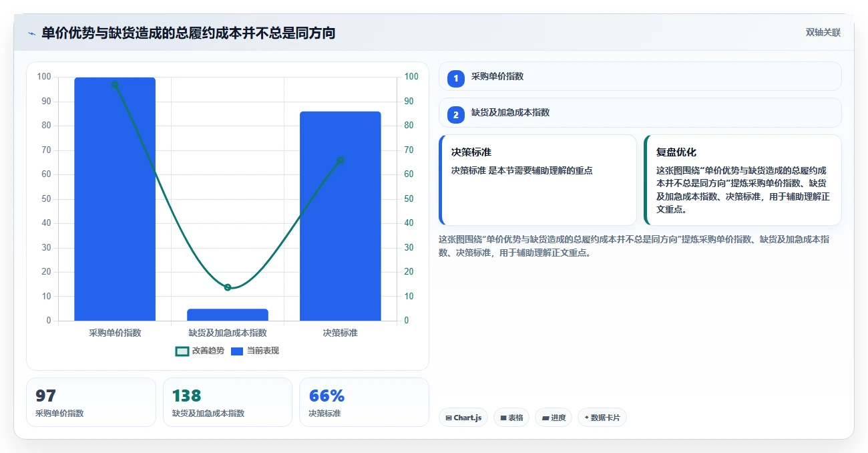Viewport: 868px width, 453px height.
Task: Open the 采购单价指数 list item
Action: coord(640,76)
